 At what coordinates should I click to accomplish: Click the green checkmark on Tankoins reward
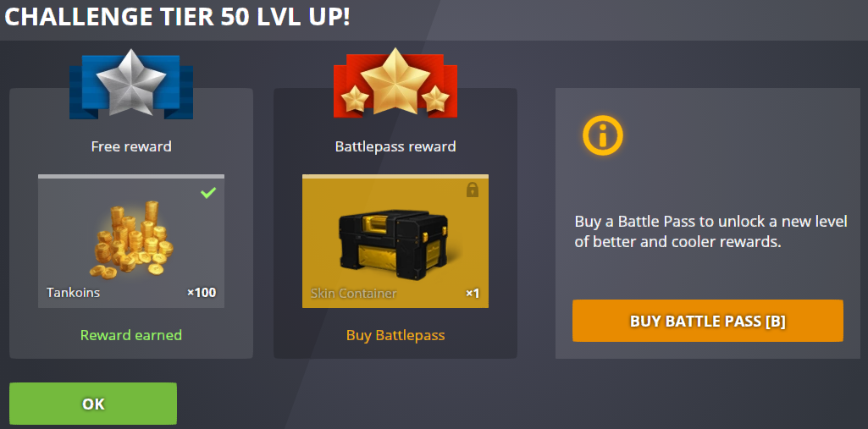(208, 193)
